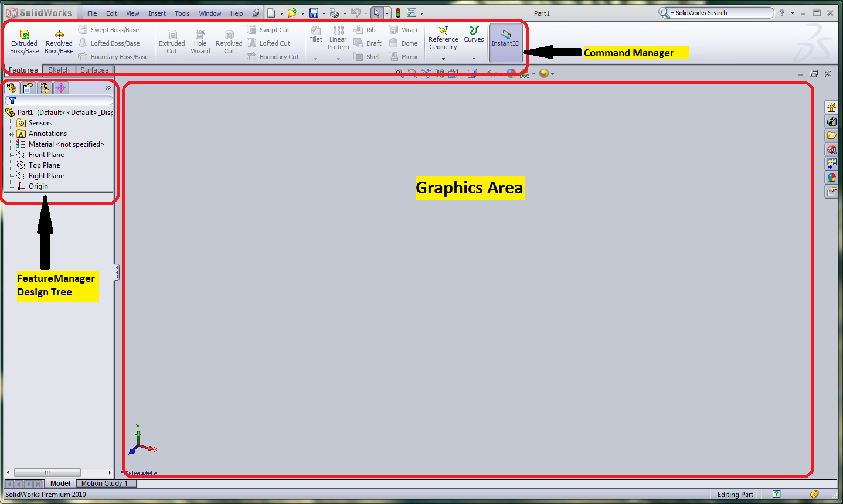Select the Model tab

point(60,483)
